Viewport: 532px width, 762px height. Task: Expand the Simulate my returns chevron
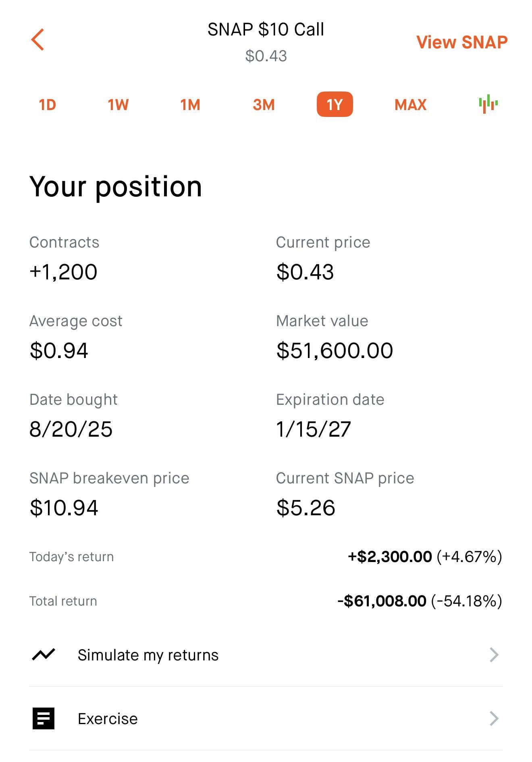[x=494, y=655]
